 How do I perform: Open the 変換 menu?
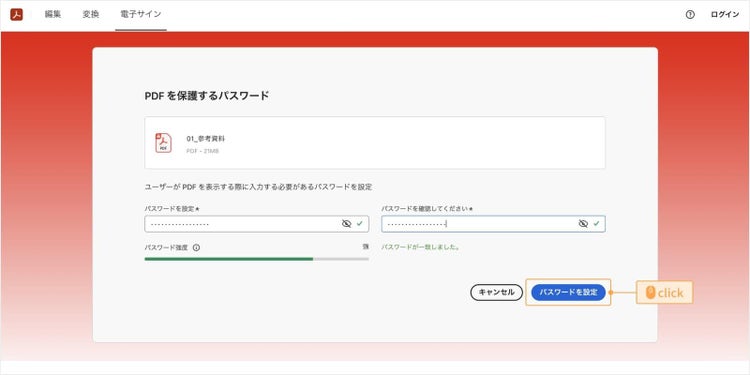tap(90, 14)
